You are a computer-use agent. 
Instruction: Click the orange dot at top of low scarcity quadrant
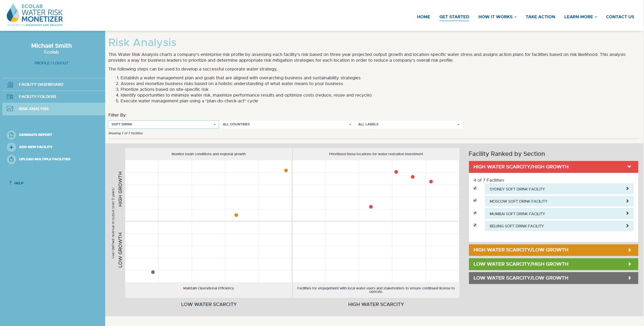pyautogui.click(x=286, y=170)
